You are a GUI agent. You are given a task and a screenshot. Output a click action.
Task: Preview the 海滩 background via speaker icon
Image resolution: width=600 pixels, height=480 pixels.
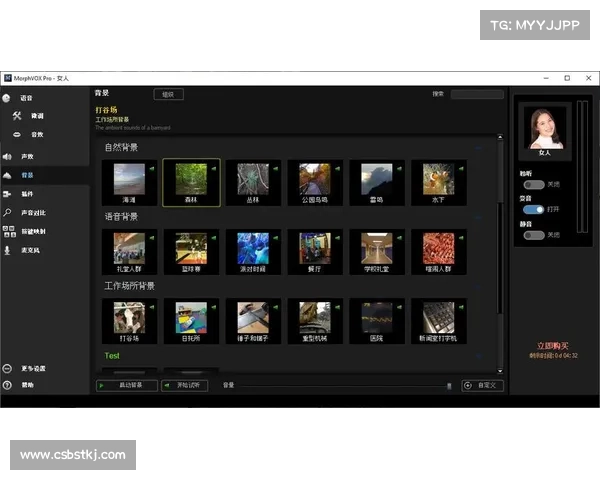[152, 168]
